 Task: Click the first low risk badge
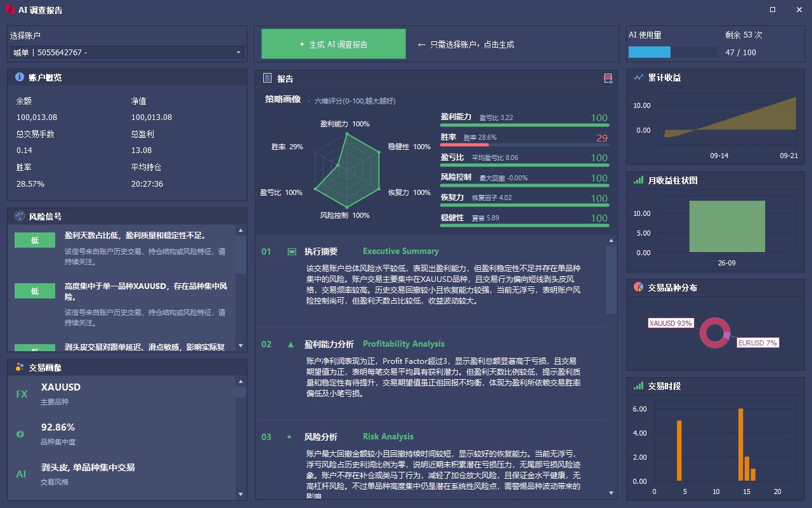pyautogui.click(x=35, y=240)
